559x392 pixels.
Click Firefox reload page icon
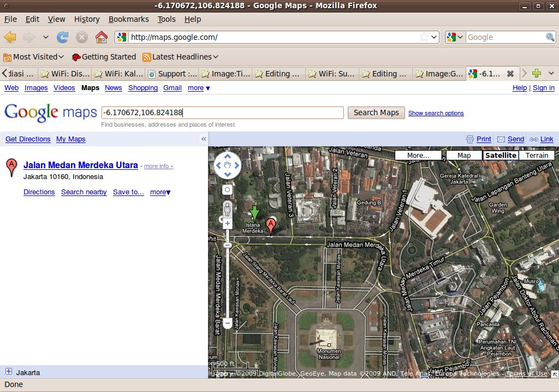(63, 37)
